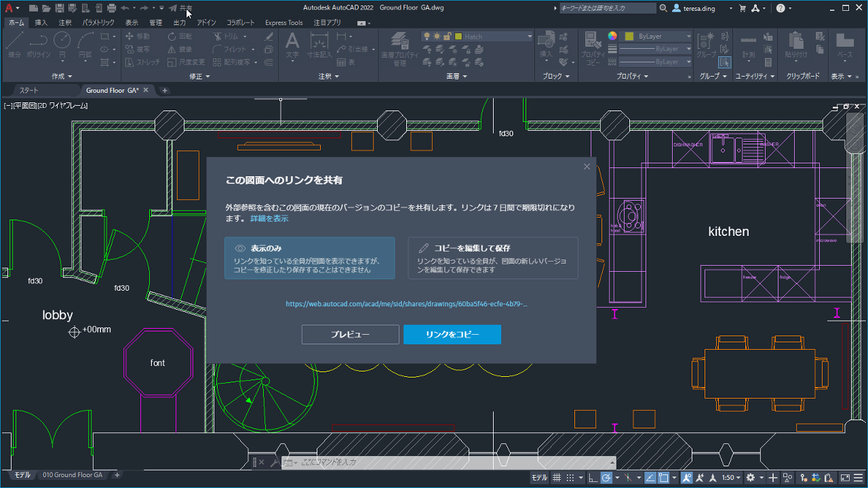Toggle isometric drafting in status bar
Viewport: 868px width, 488px height.
coord(628,478)
